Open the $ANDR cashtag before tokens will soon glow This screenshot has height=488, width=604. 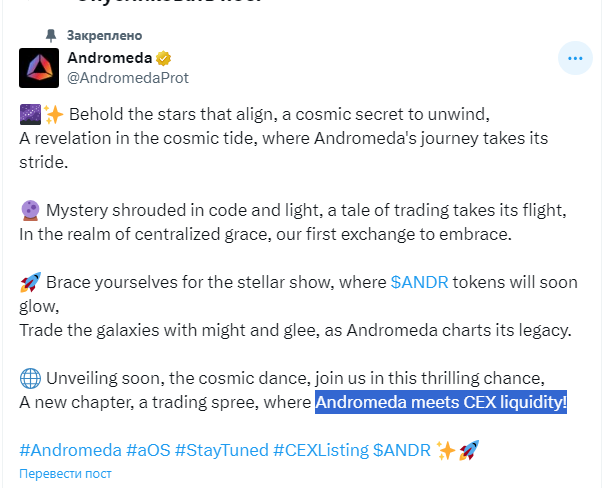(419, 282)
